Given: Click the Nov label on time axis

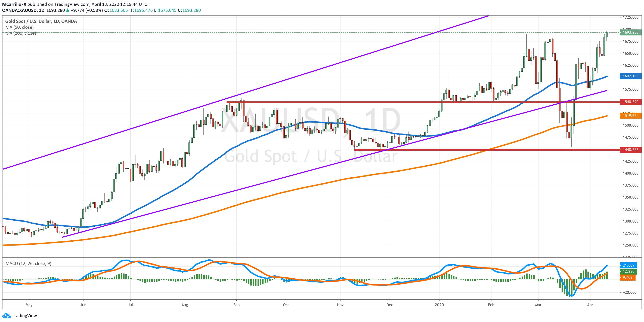Looking at the screenshot, I should coord(340,305).
